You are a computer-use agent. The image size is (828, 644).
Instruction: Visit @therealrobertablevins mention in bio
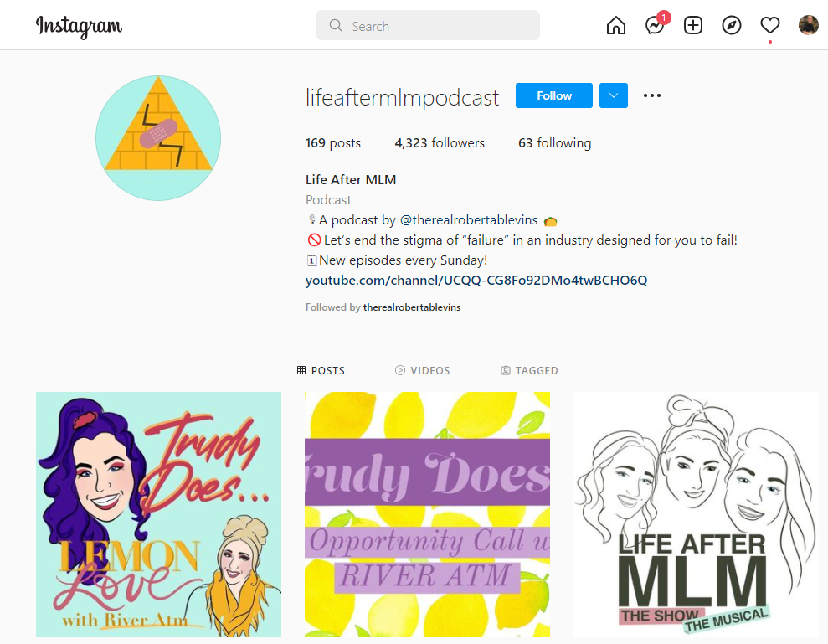[x=469, y=220]
